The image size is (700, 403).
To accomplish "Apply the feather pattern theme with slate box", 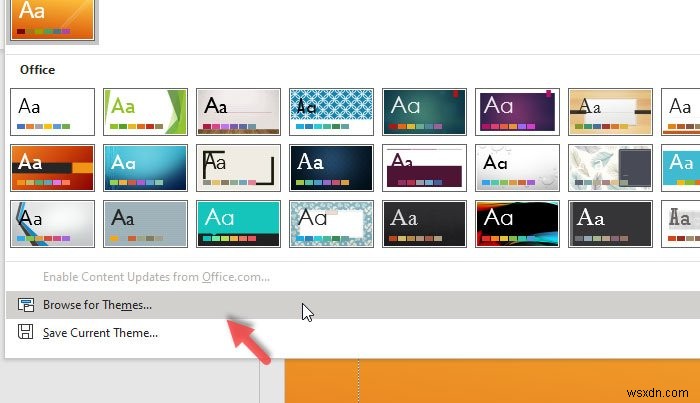I will pyautogui.click(x=610, y=168).
